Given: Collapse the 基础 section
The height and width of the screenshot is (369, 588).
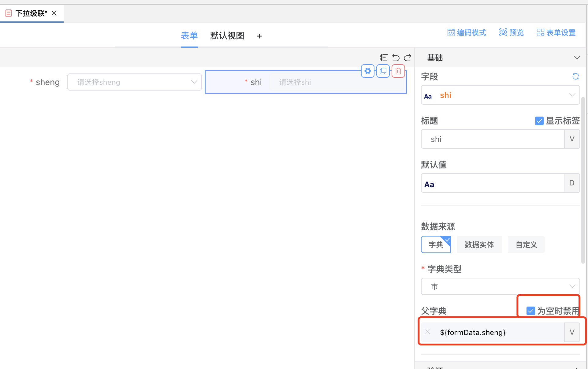Looking at the screenshot, I should point(577,58).
